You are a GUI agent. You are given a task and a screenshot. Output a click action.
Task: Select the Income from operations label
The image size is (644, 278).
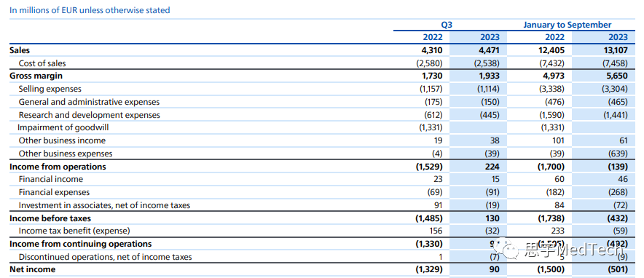click(58, 167)
